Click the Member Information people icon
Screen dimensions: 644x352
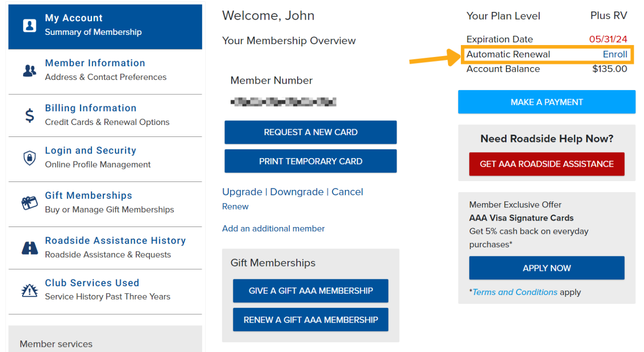[29, 70]
